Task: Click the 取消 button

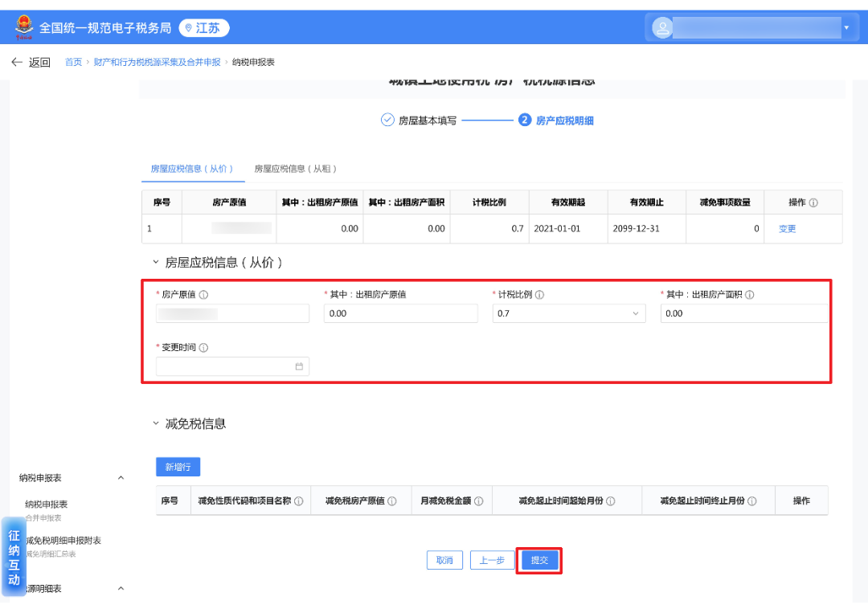Action: tap(444, 560)
